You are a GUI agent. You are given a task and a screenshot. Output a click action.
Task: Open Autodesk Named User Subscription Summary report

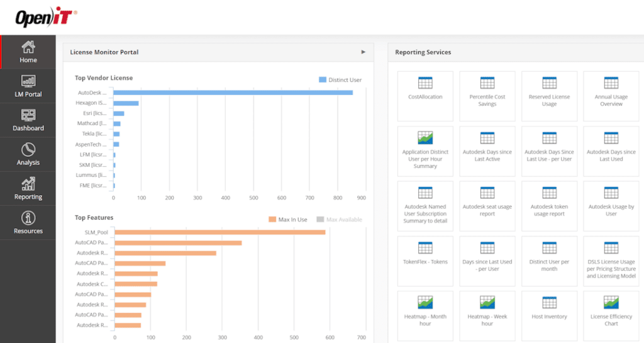[425, 206]
